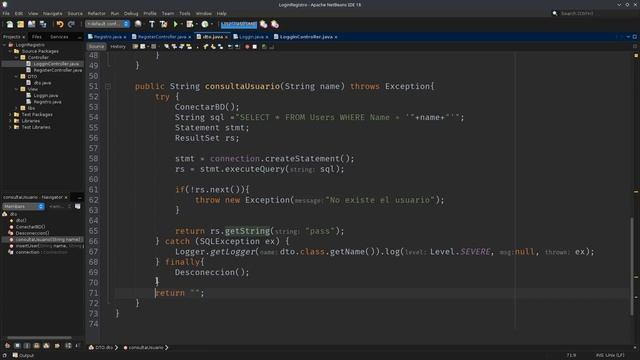Viewport: 640px width, 360px height.
Task: Switch to the RegisterController.java editor tab
Action: [x=162, y=37]
